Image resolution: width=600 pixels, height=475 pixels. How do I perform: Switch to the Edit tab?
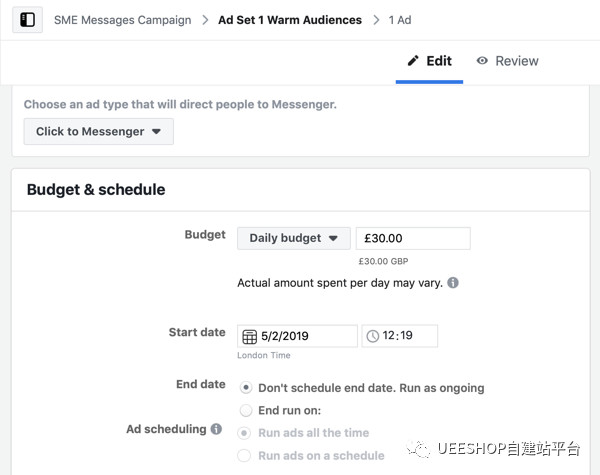click(429, 61)
